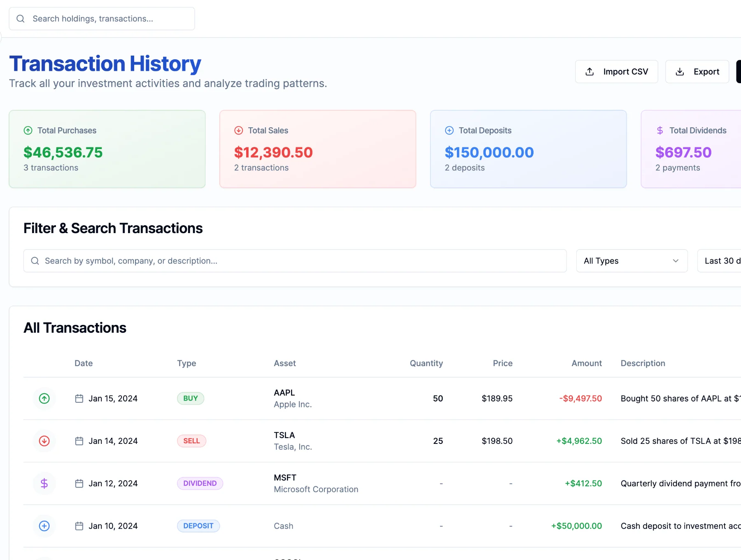Click the Total Sales down-arrow icon
Viewport: 741px width, 560px height.
[x=239, y=131]
